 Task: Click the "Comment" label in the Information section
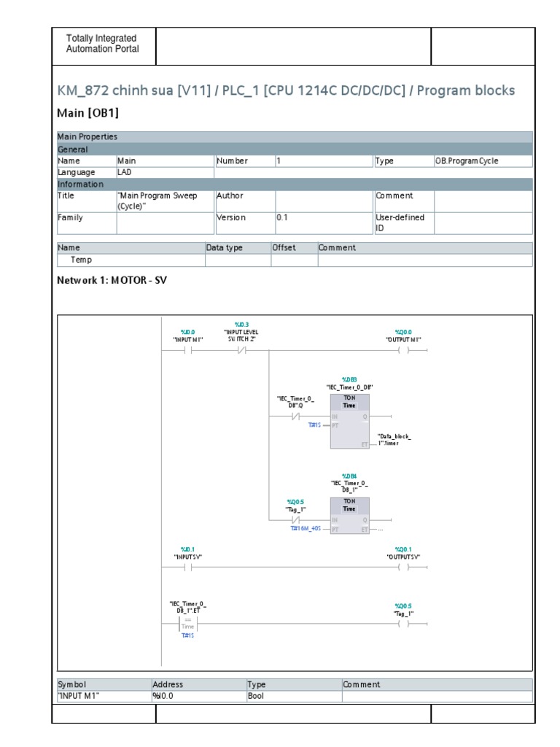coord(404,201)
